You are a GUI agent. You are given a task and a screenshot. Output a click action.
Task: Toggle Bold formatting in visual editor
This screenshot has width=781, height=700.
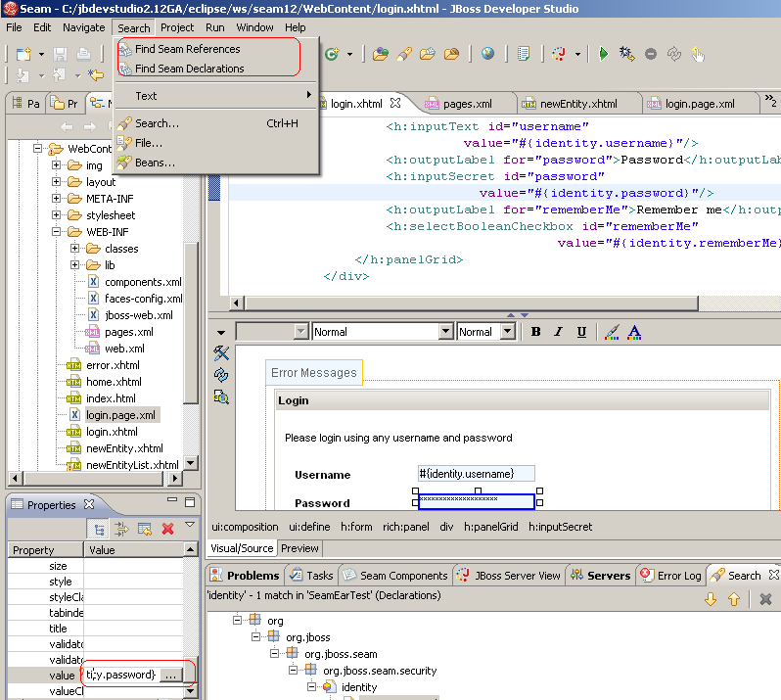[x=536, y=332]
